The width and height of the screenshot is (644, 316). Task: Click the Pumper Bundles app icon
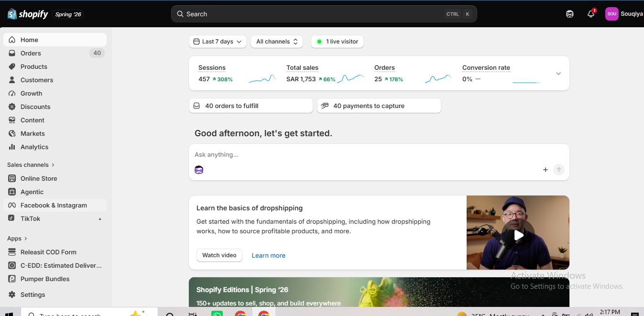(x=12, y=279)
